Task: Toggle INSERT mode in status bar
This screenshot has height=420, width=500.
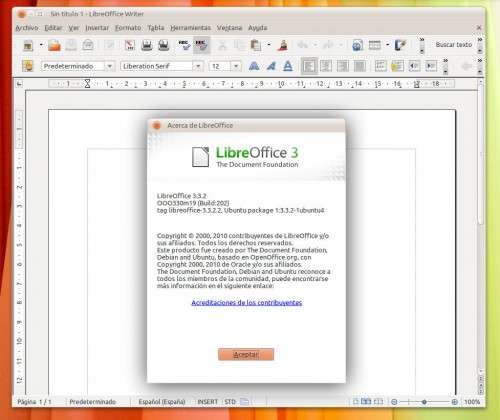Action: [x=207, y=402]
